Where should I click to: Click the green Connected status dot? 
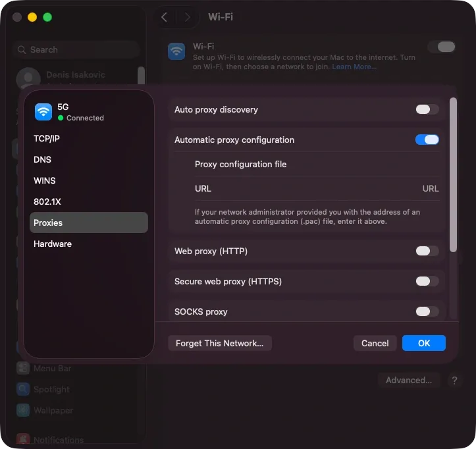pos(61,118)
